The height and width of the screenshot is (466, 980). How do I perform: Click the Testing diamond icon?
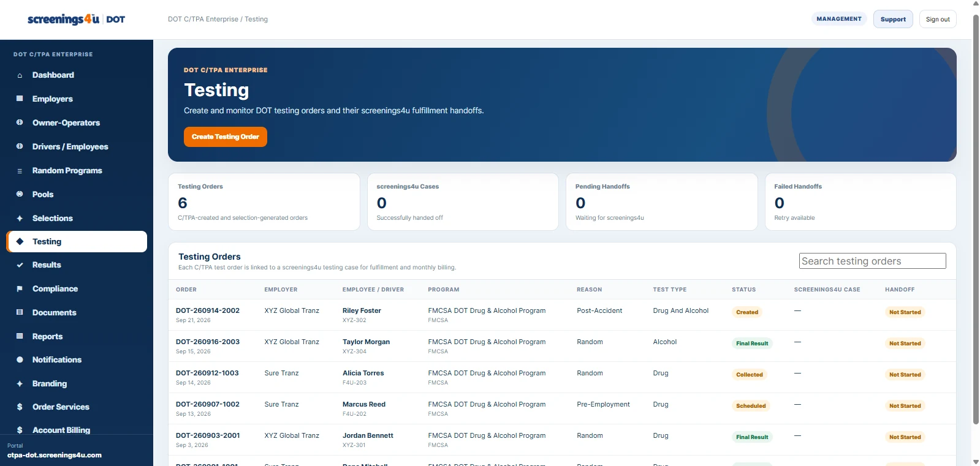click(x=20, y=241)
